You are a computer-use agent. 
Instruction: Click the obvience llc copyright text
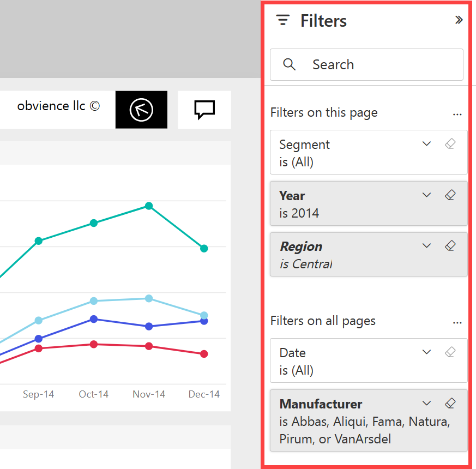pos(58,106)
